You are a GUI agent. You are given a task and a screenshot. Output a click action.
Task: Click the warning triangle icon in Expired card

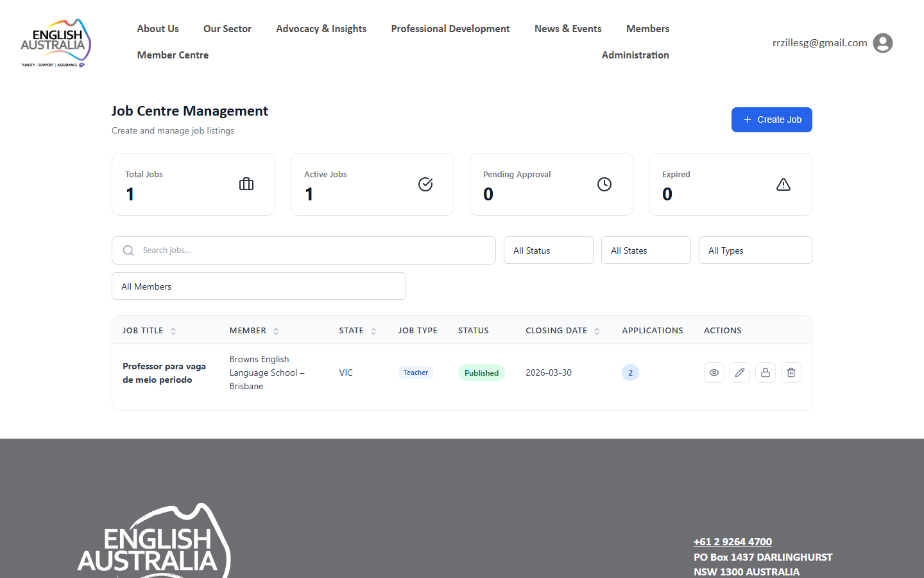[x=783, y=184]
